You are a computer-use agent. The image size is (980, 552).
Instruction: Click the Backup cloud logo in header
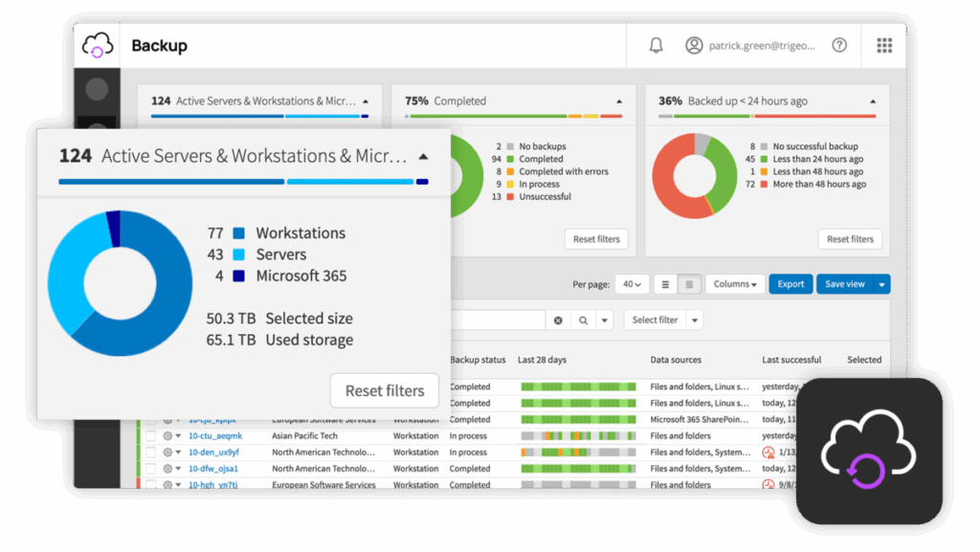click(x=98, y=46)
